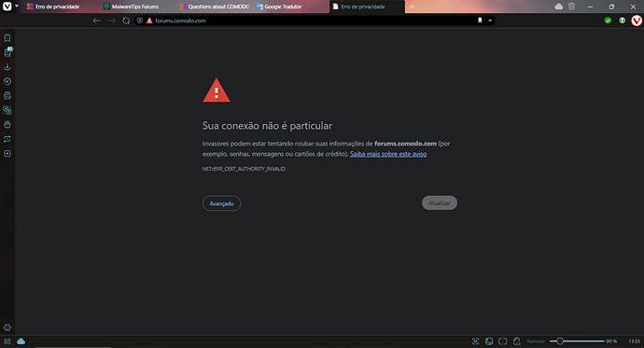Open the Saiba mais sobre este aviso link
The height and width of the screenshot is (348, 644).
[x=388, y=154]
